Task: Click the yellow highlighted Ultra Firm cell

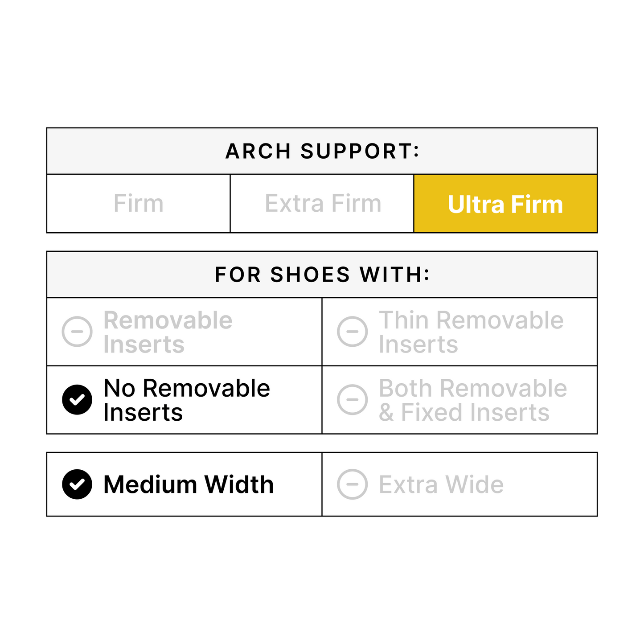Action: pyautogui.click(x=505, y=204)
